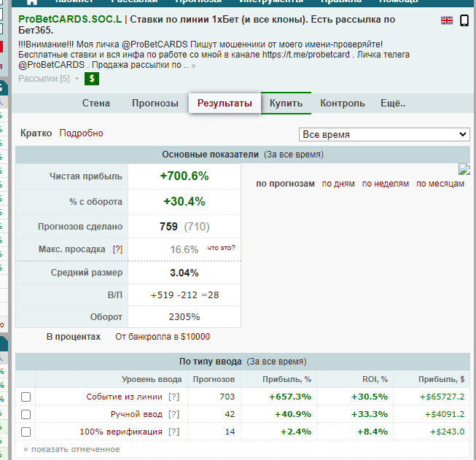Check the Событие из линии checkbox

[x=26, y=397]
